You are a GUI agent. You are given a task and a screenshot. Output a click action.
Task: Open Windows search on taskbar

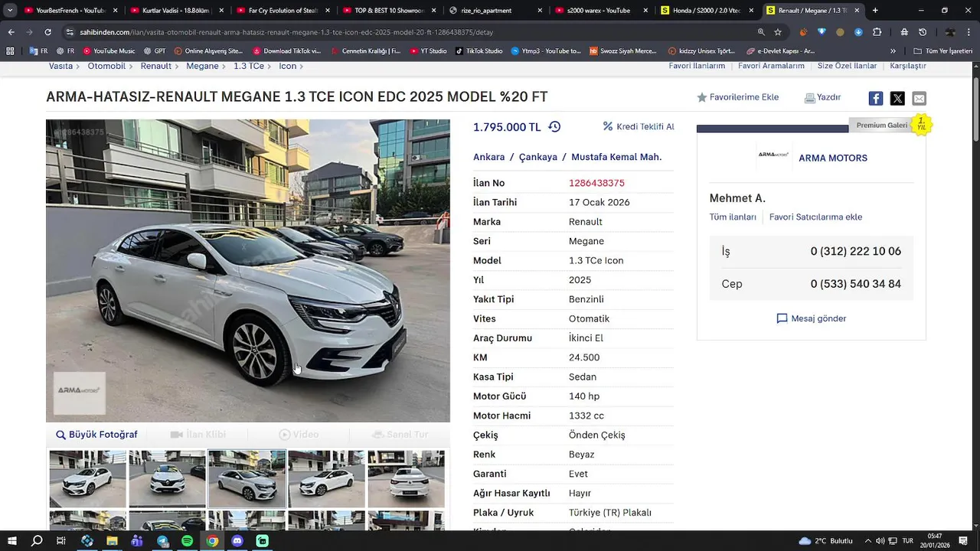pos(37,541)
